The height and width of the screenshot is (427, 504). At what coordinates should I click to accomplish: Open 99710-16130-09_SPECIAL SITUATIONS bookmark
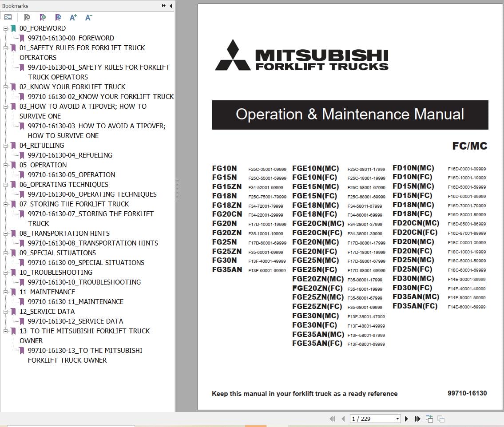[x=86, y=262]
